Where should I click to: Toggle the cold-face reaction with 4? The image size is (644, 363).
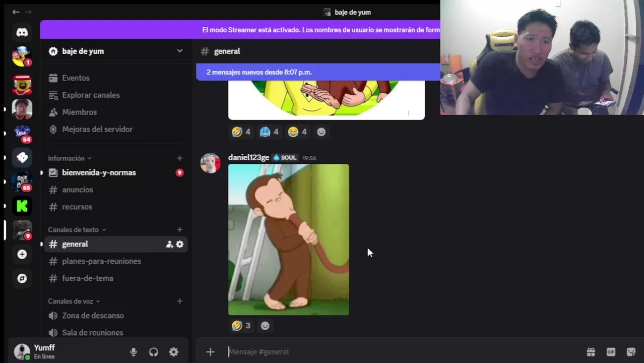pos(270,132)
